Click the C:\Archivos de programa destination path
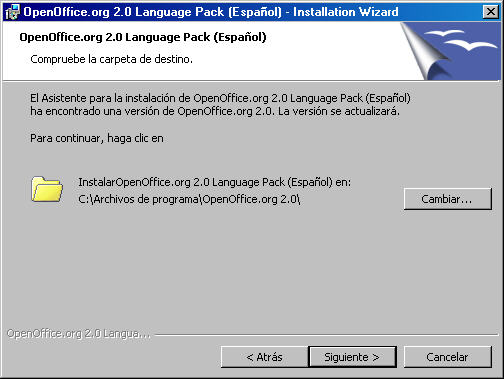The height and width of the screenshot is (379, 504). (189, 199)
